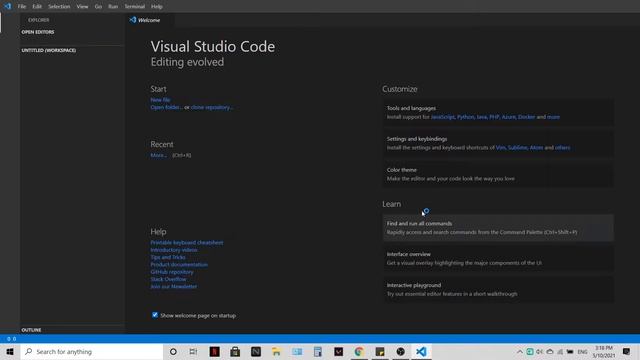The width and height of the screenshot is (640, 360).
Task: Open Cortana circle icon on taskbar
Action: tap(173, 351)
